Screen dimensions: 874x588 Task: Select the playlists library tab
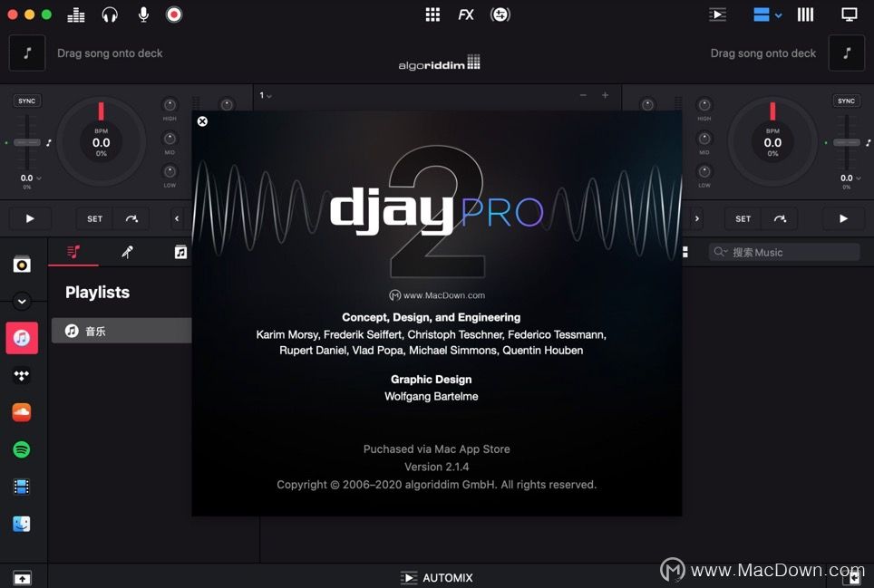(x=73, y=252)
